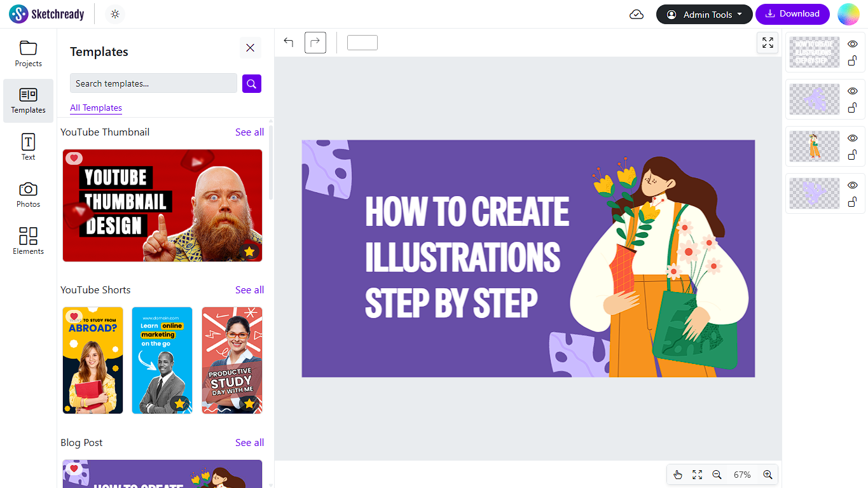Activate the hand pan tool
The width and height of the screenshot is (868, 488).
tap(678, 475)
